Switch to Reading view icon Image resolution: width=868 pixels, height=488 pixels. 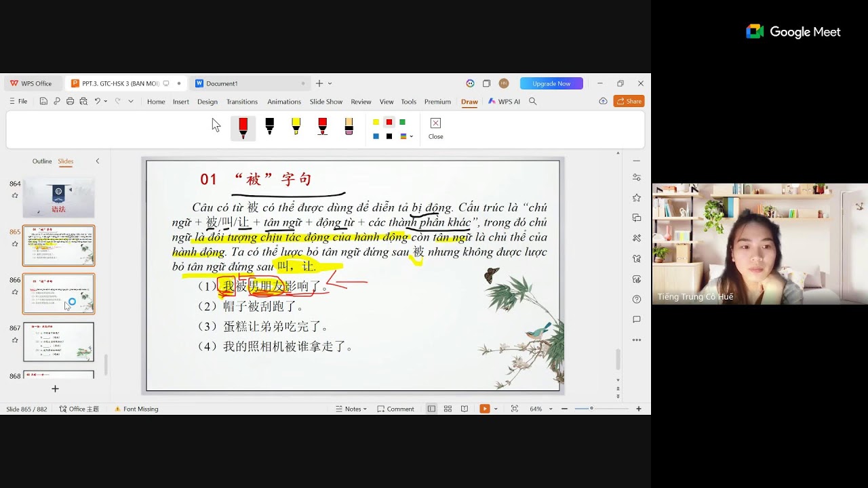click(x=465, y=409)
